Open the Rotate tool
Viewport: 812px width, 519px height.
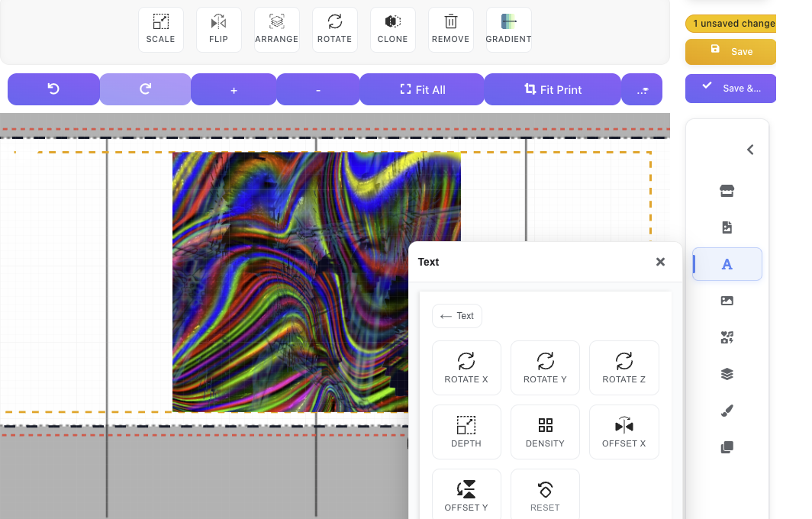pyautogui.click(x=334, y=29)
